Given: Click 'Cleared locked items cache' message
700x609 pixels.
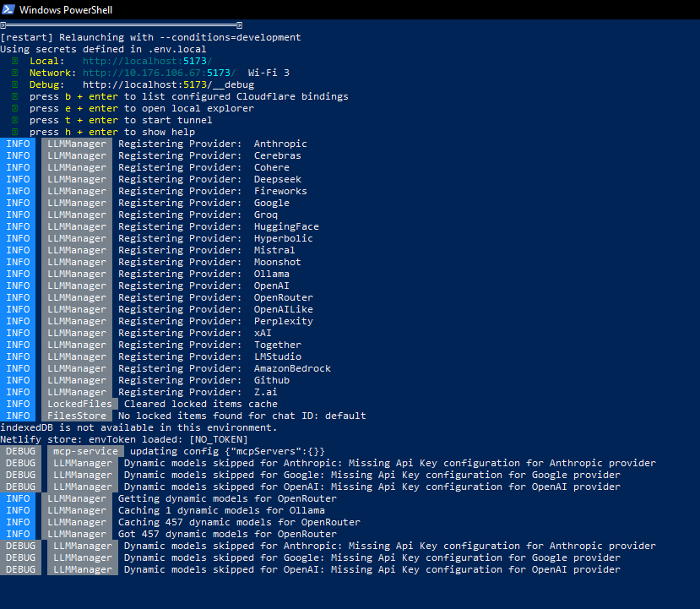Looking at the screenshot, I should tap(201, 404).
